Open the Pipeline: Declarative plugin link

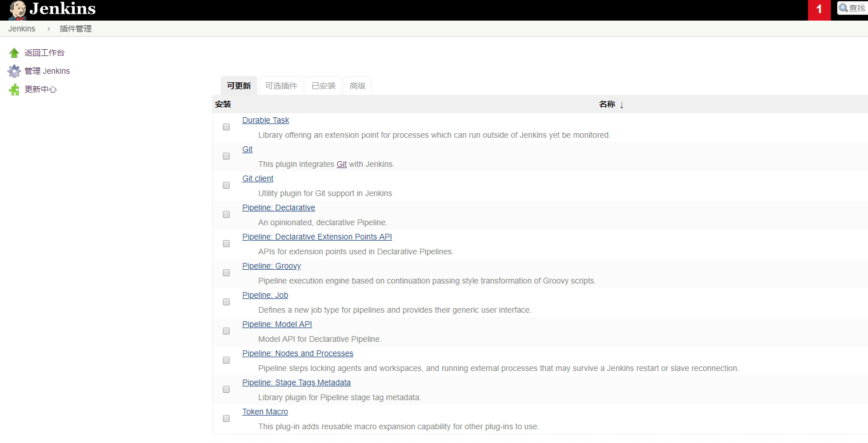point(279,207)
